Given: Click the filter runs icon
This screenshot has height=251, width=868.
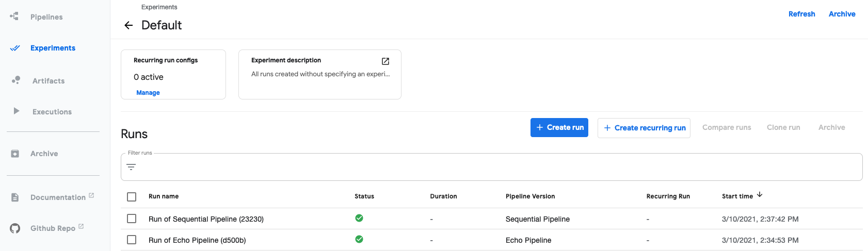Looking at the screenshot, I should point(131,167).
